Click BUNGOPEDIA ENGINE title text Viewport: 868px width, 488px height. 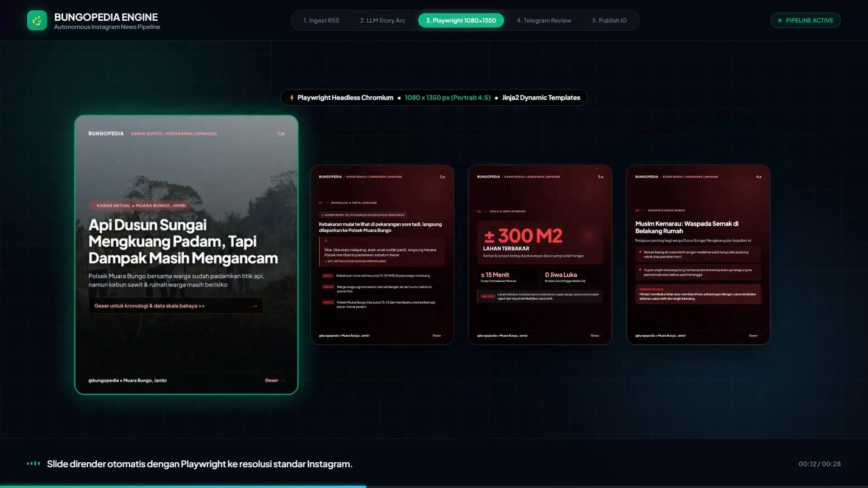click(x=106, y=17)
